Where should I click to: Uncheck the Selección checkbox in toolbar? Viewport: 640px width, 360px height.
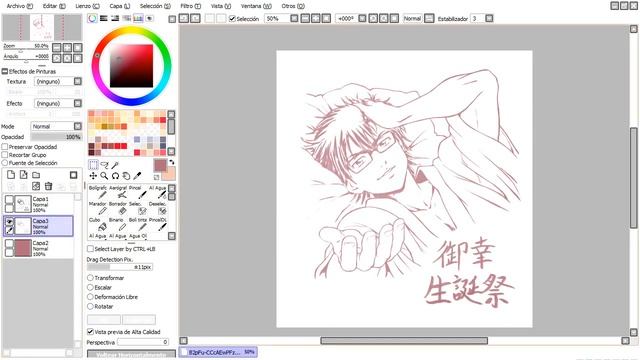click(232, 18)
